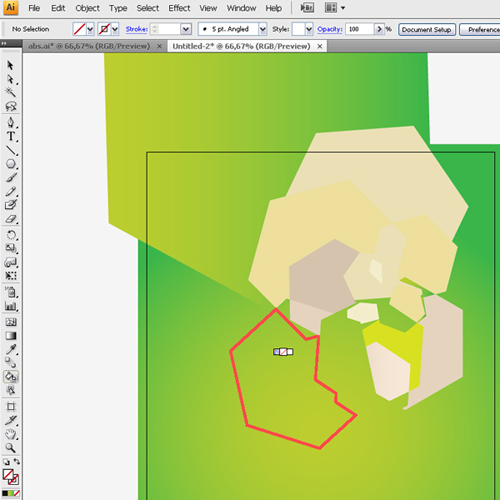The image size is (500, 500).
Task: Activate the Fill box in toolbox
Action: pos(8,475)
